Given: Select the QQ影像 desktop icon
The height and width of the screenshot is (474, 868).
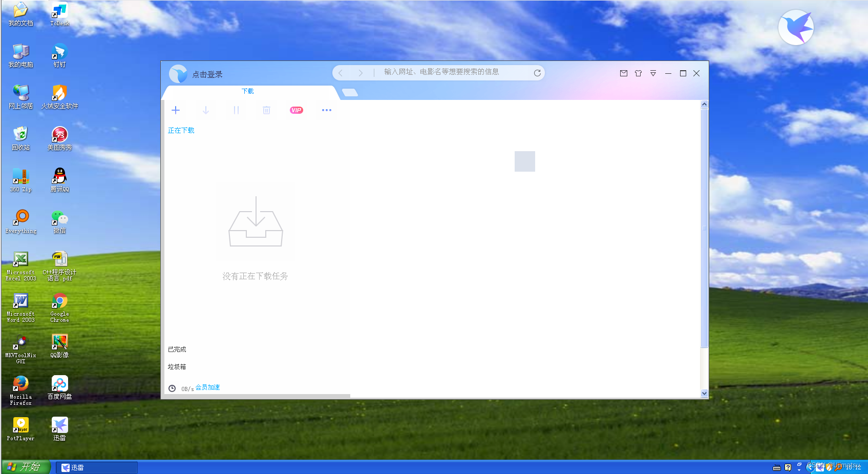Looking at the screenshot, I should (59, 346).
